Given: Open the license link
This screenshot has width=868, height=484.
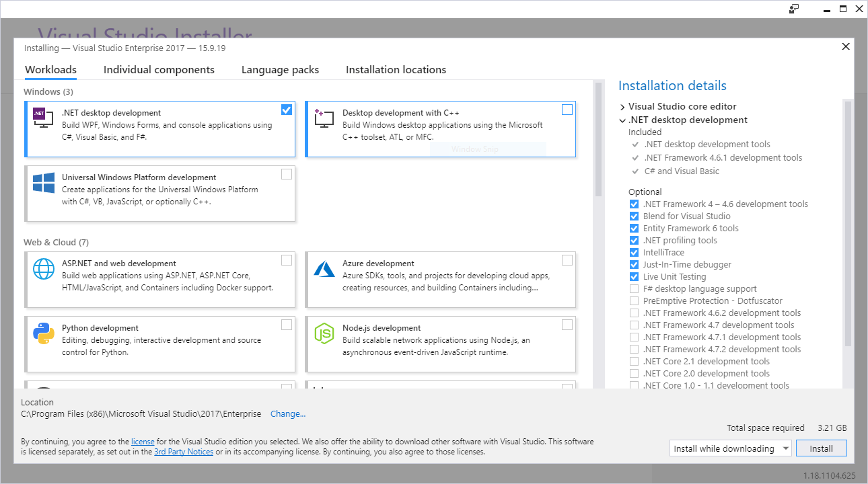Looking at the screenshot, I should click(143, 442).
